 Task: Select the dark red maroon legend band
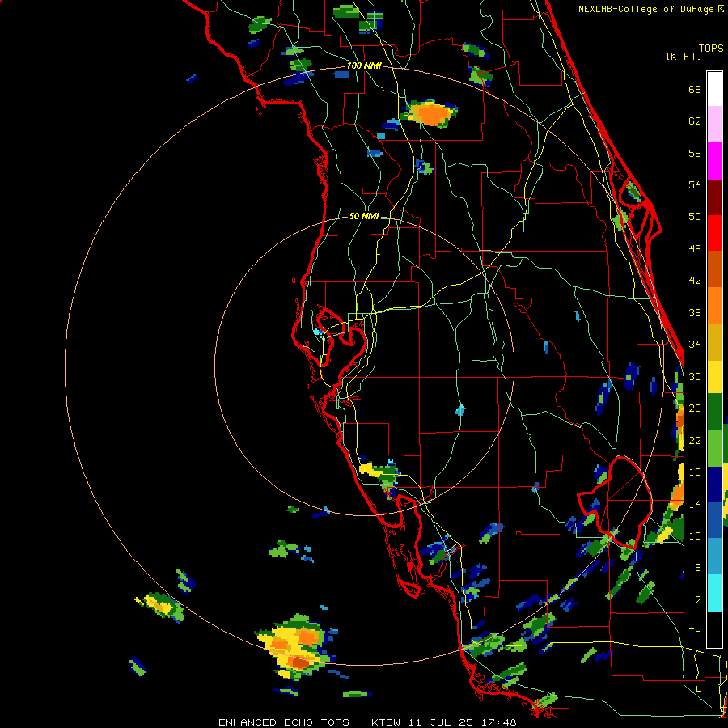point(714,197)
